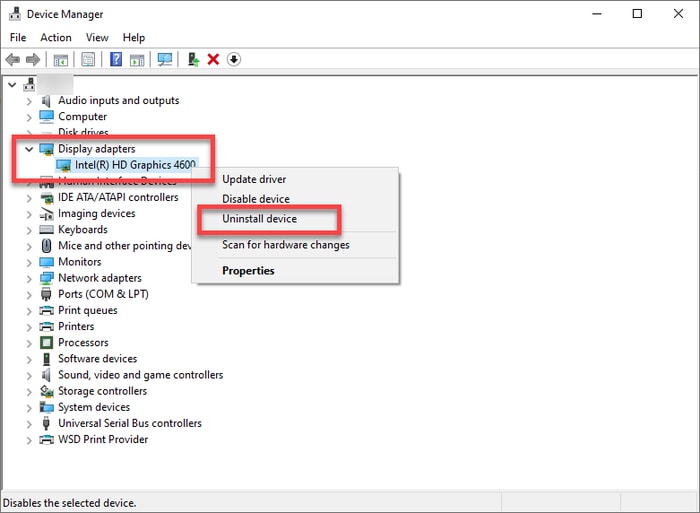Viewport: 700px width, 513px height.
Task: Click the Properties toolbar icon
Action: coord(88,60)
